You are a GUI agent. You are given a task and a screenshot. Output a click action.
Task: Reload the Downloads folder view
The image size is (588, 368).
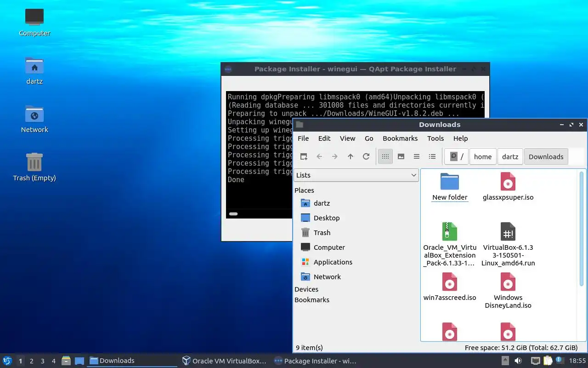point(366,156)
